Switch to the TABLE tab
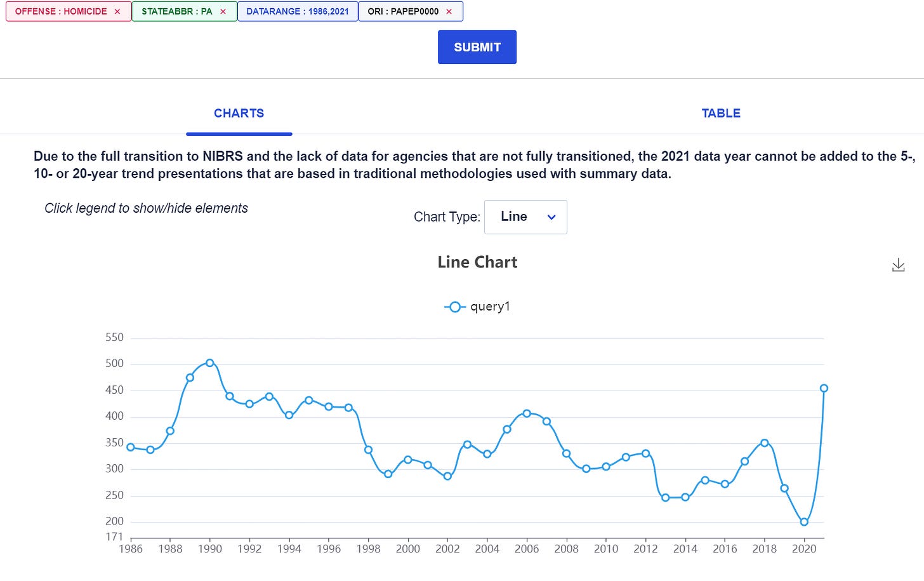The height and width of the screenshot is (581, 924). click(721, 113)
